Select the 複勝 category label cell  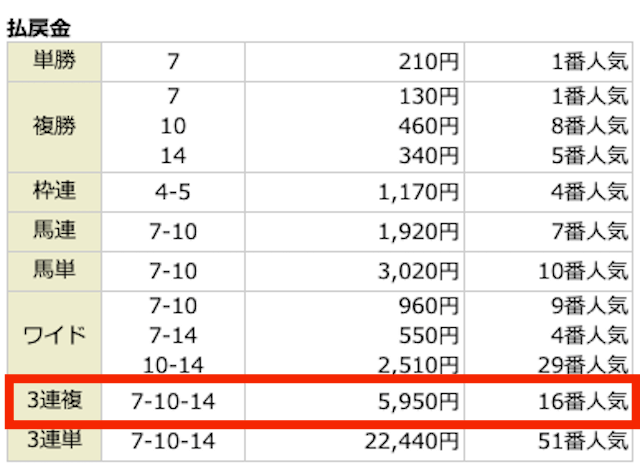click(x=54, y=127)
